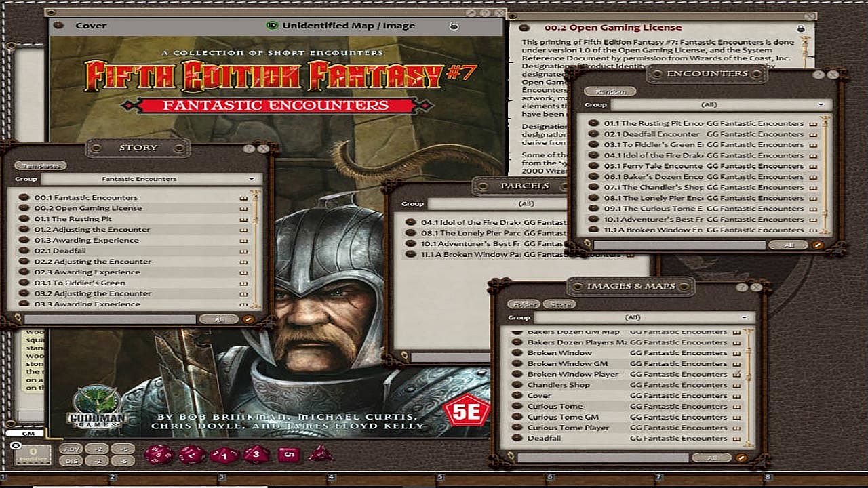Click the link icon left of Cover title

(58, 26)
